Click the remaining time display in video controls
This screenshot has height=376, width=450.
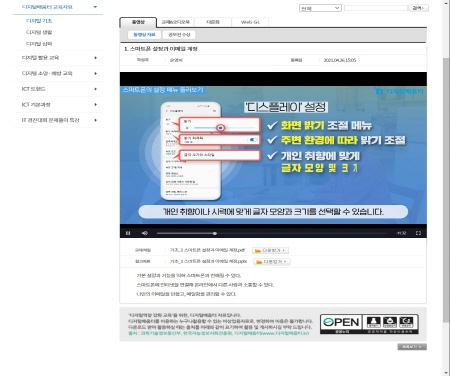[401, 233]
